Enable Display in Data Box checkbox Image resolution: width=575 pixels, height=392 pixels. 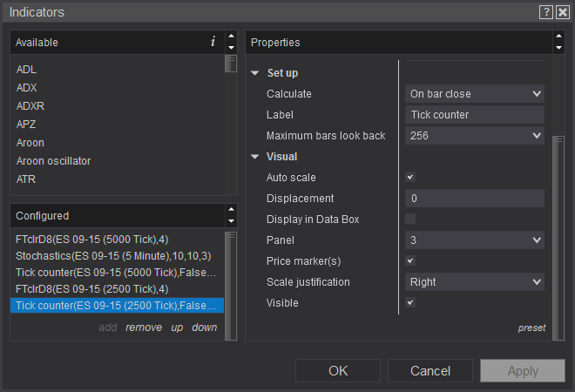point(411,219)
